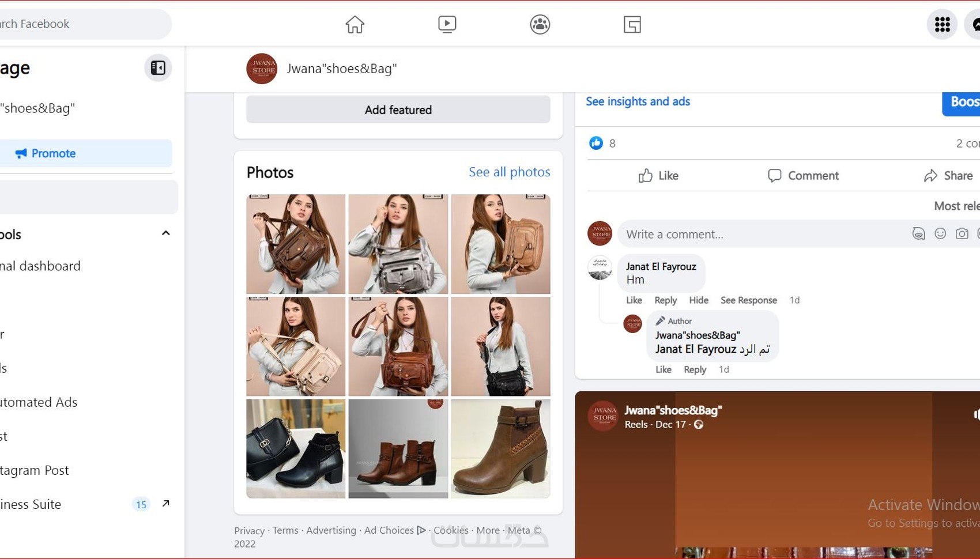Hide Janat El Fayrouz's comment
This screenshot has width=980, height=559.
click(x=699, y=300)
